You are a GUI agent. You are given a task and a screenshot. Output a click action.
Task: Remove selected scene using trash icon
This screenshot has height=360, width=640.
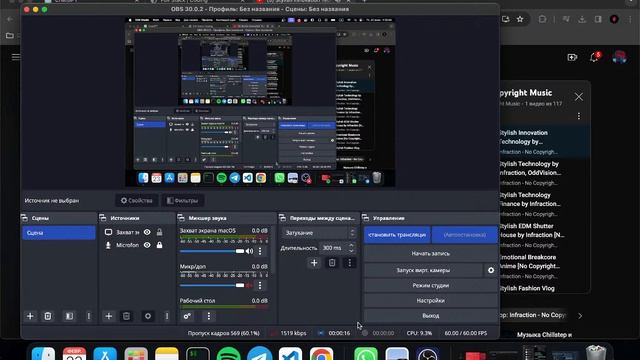(48, 316)
